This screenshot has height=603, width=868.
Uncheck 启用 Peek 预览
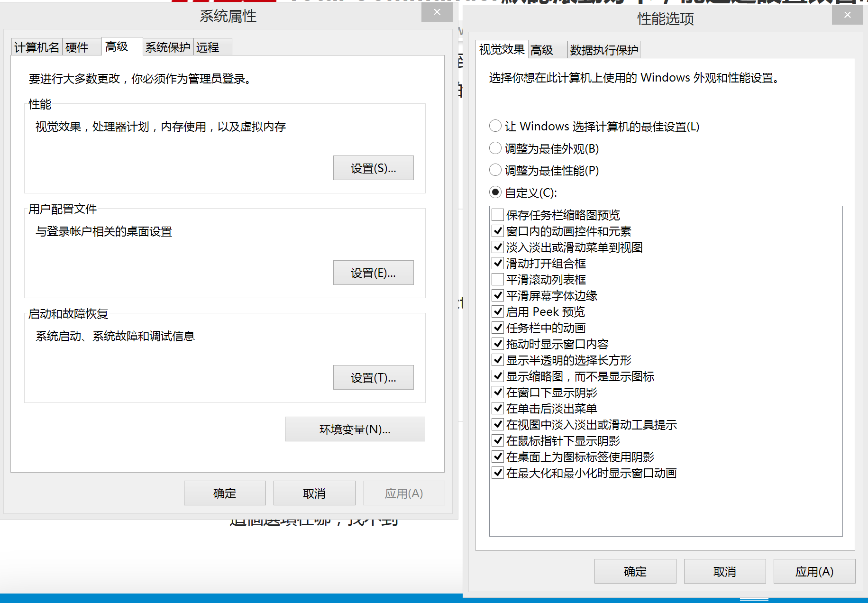[x=498, y=312]
